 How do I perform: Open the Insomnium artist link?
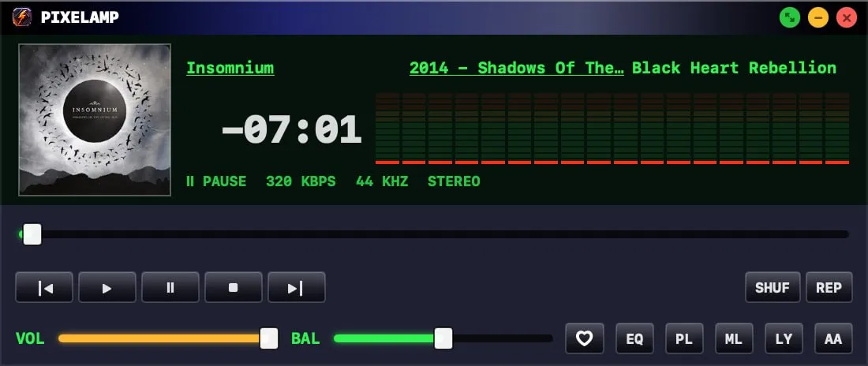[230, 68]
